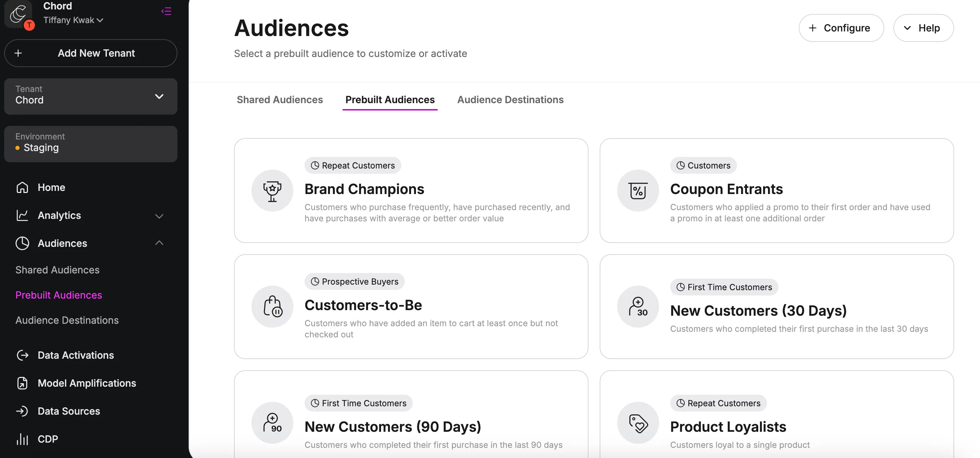980x458 pixels.
Task: Click the New Customers 90 icon
Action: point(272,423)
